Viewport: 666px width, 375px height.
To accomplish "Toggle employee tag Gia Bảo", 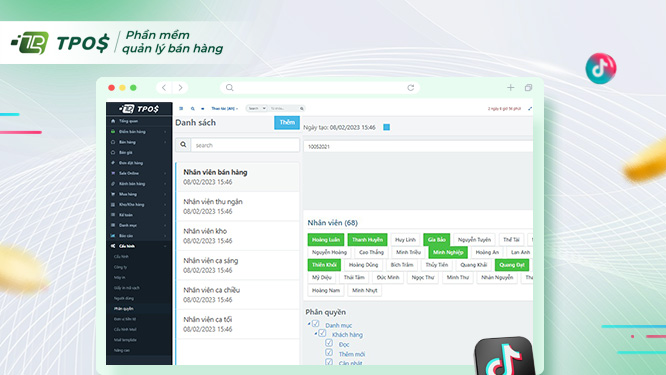I will pyautogui.click(x=437, y=240).
